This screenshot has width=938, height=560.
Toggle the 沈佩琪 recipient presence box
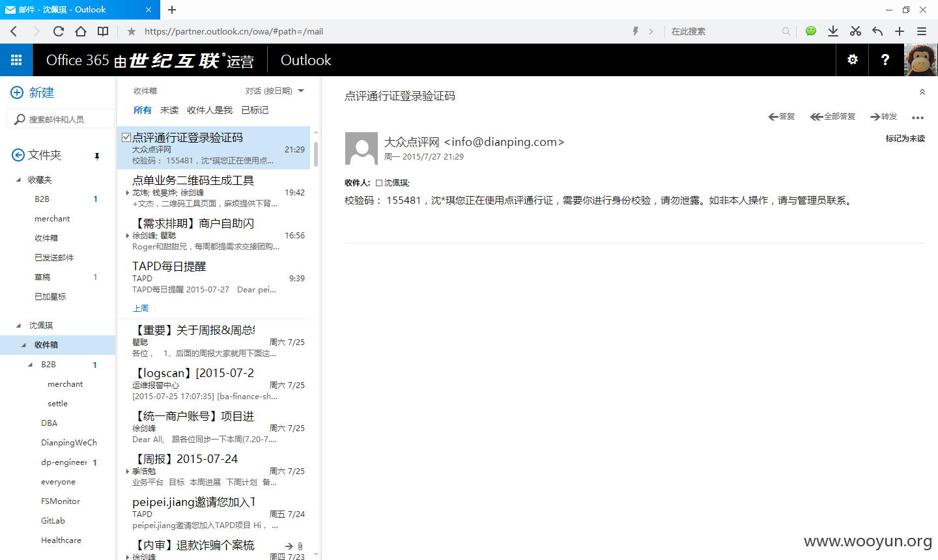pyautogui.click(x=379, y=183)
